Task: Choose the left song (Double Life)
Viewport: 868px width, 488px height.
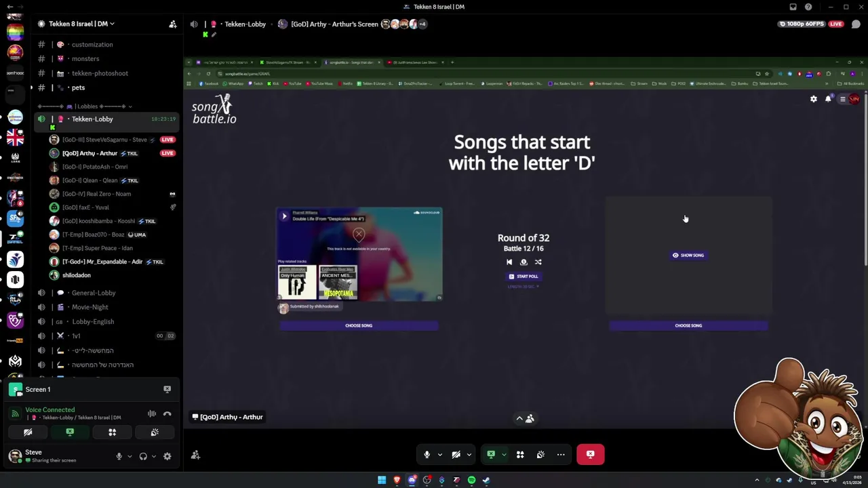Action: (359, 325)
